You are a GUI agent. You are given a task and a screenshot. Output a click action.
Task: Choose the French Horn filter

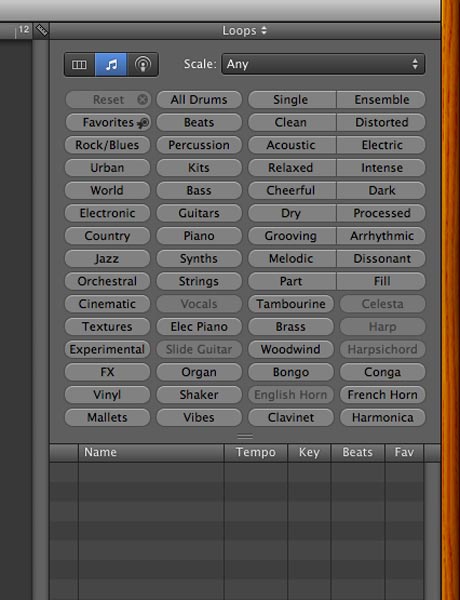(x=382, y=395)
